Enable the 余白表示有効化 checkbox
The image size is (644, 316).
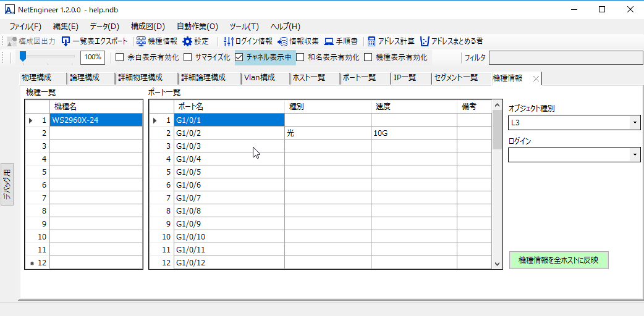click(x=121, y=57)
